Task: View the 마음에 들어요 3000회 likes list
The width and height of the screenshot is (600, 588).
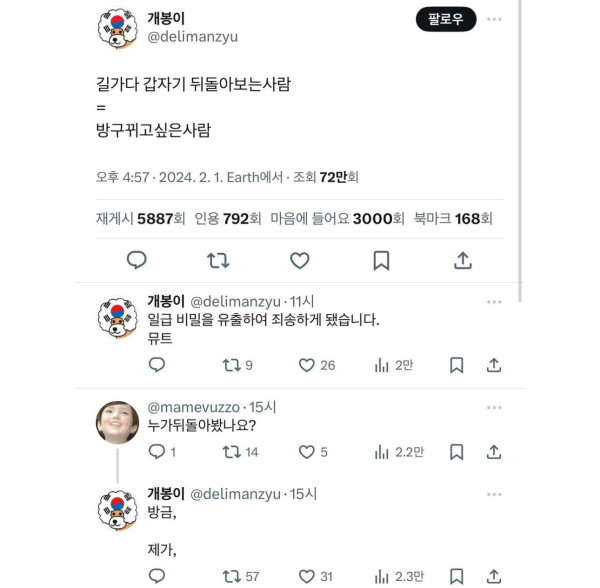Action: coord(337,218)
